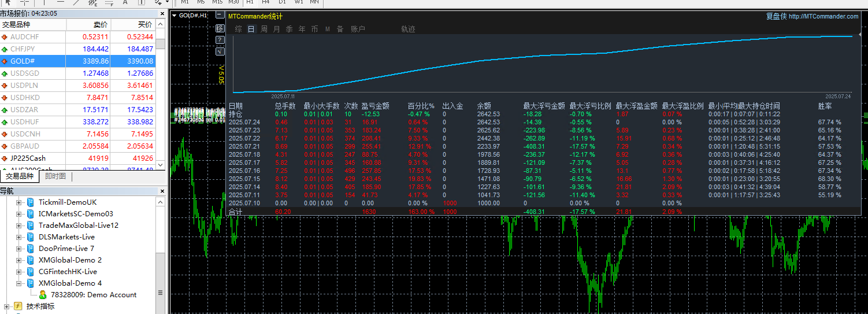The height and width of the screenshot is (314, 868).
Task: Click the DooPrime-Live 7 server icon
Action: tap(31, 249)
